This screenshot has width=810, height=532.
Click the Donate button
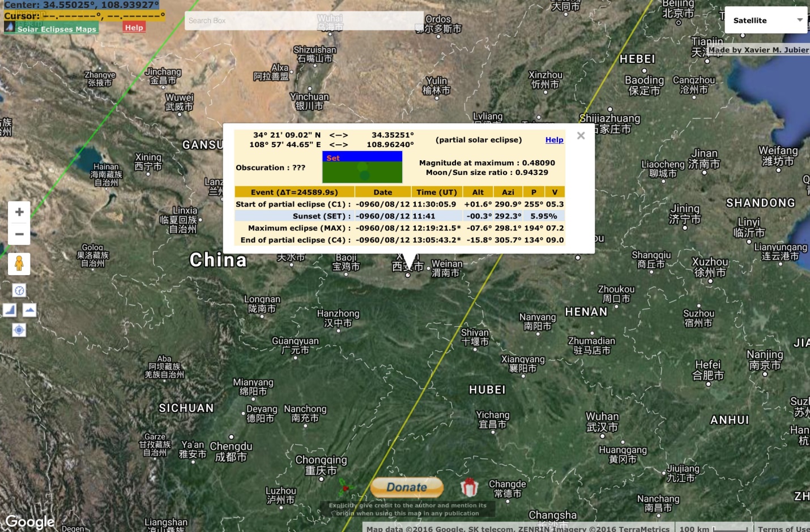click(x=407, y=487)
